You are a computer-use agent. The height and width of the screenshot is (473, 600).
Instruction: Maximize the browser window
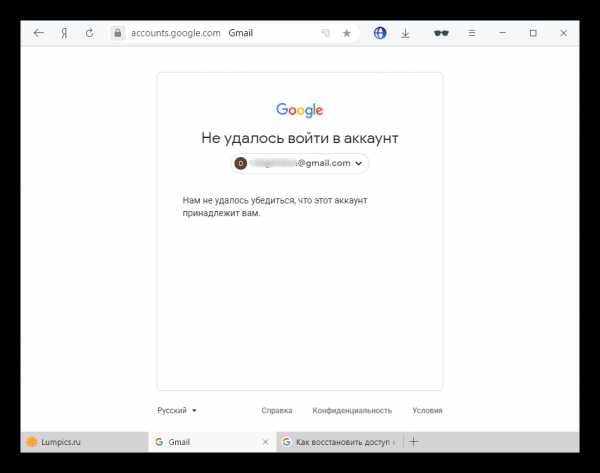tap(533, 33)
